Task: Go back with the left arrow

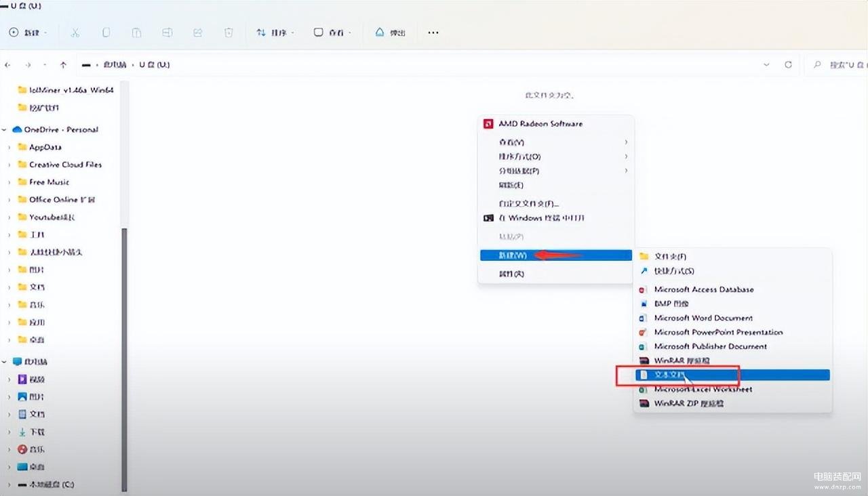Action: coord(7,65)
